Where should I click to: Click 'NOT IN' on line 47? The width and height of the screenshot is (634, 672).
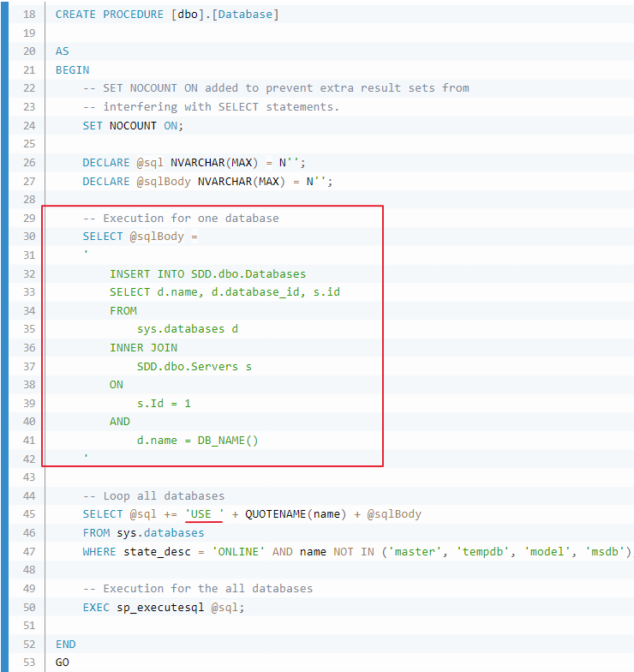tap(353, 552)
